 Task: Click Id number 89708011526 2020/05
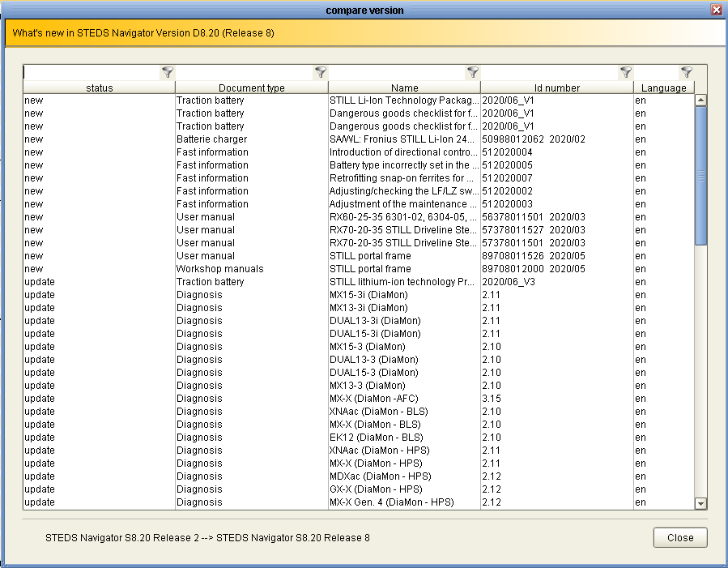click(x=534, y=256)
